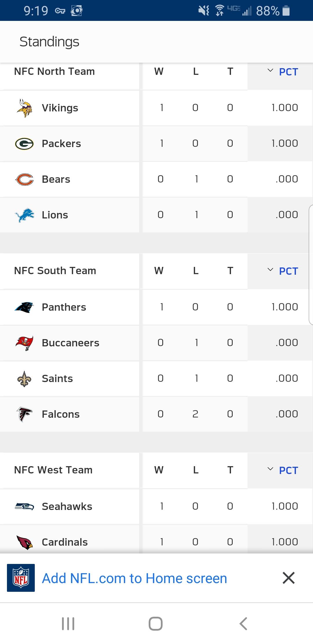Tap the W column header in NFC South
This screenshot has width=313, height=644.
(x=159, y=271)
